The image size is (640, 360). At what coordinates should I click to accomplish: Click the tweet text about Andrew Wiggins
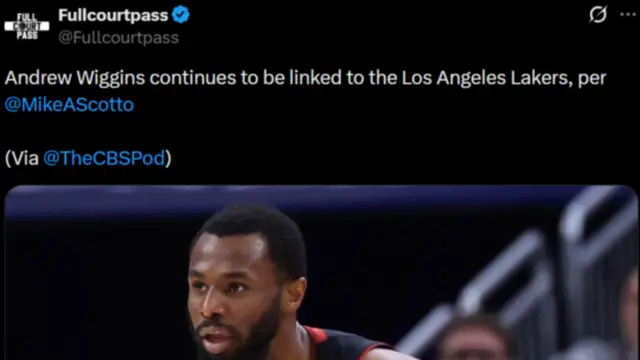[305, 91]
